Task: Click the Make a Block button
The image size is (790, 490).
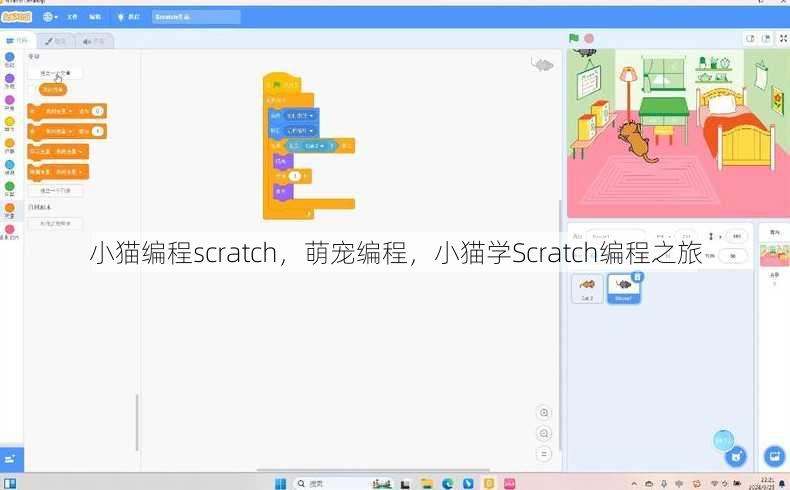Action: click(55, 223)
